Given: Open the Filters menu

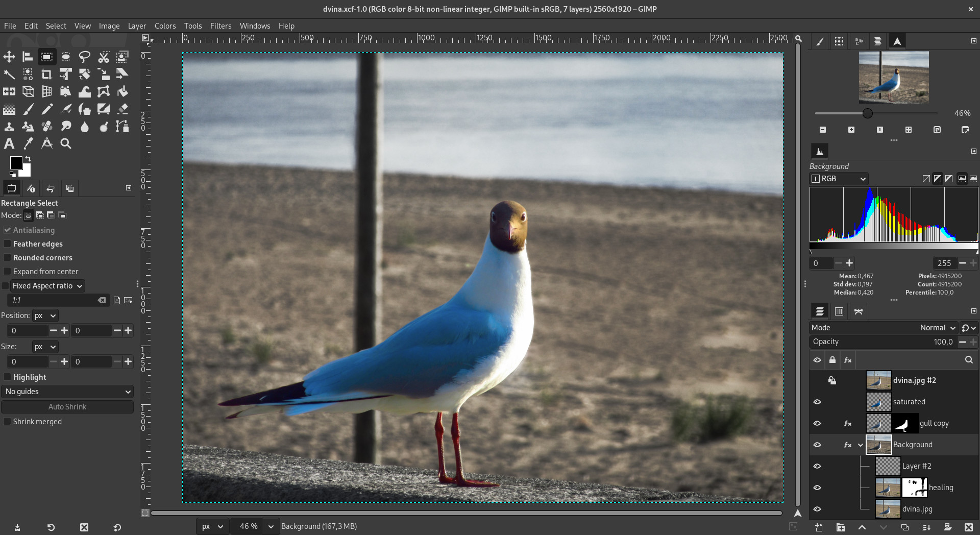Looking at the screenshot, I should pos(220,26).
